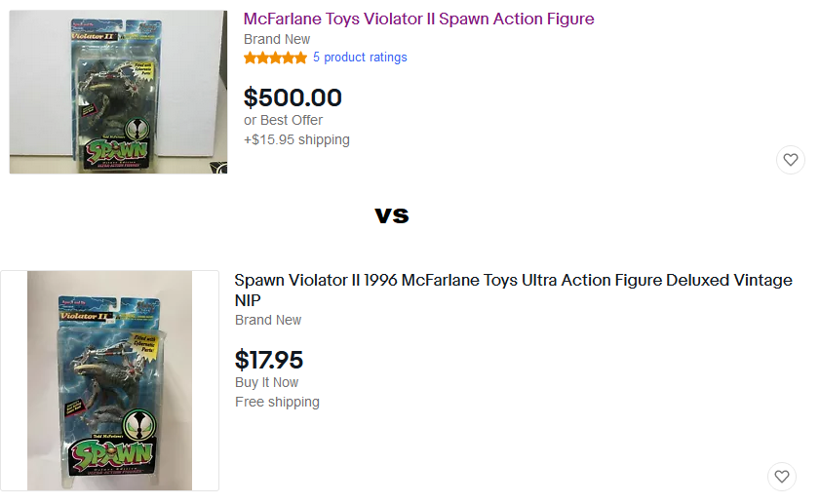Click "Brand New" under the $500 listing title
The width and height of the screenshot is (820, 504).
click(x=277, y=39)
